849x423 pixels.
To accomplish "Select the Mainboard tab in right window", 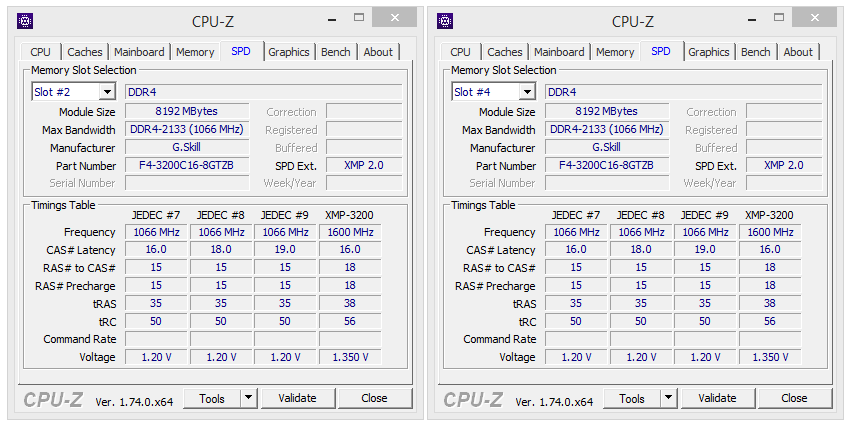I will 559,52.
